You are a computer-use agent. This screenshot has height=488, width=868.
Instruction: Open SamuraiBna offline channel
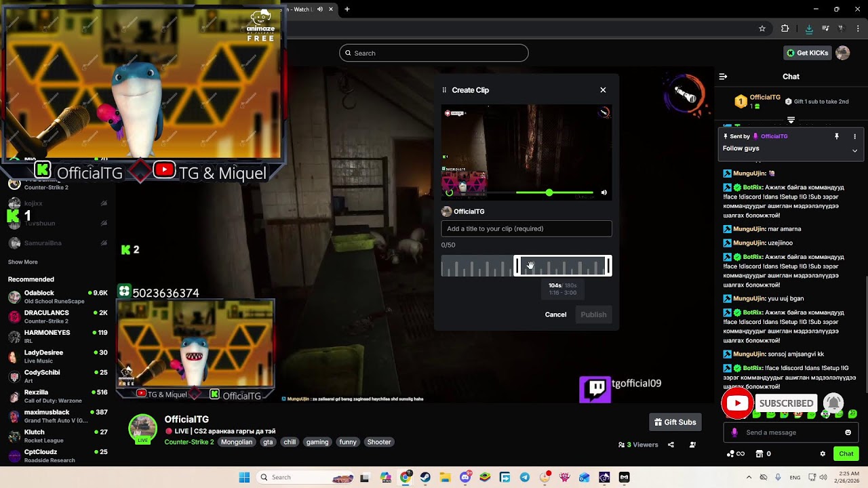(x=58, y=243)
